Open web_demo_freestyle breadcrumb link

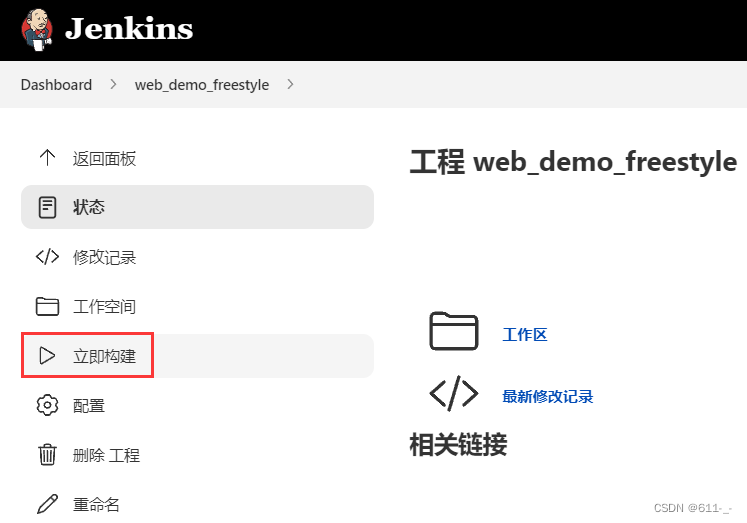click(202, 85)
